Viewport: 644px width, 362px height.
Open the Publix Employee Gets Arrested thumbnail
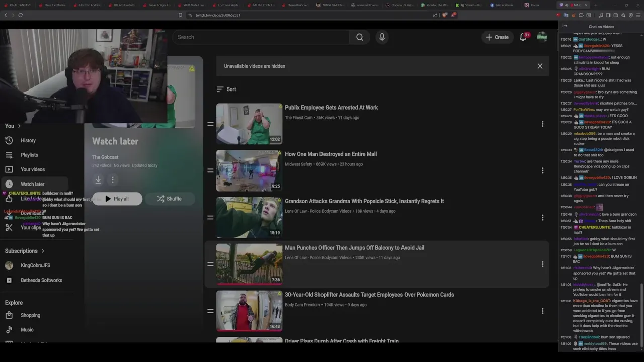point(249,124)
